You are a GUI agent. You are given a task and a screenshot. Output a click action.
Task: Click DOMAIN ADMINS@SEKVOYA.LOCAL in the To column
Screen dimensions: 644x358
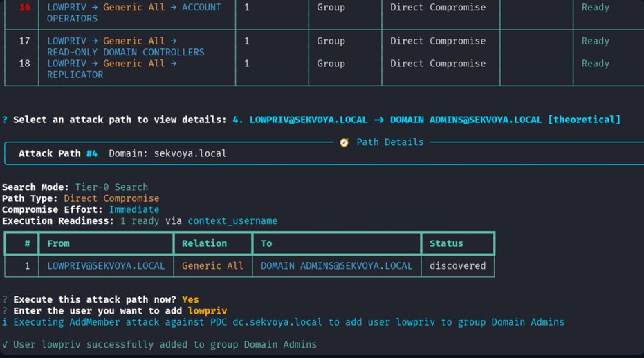tap(336, 266)
